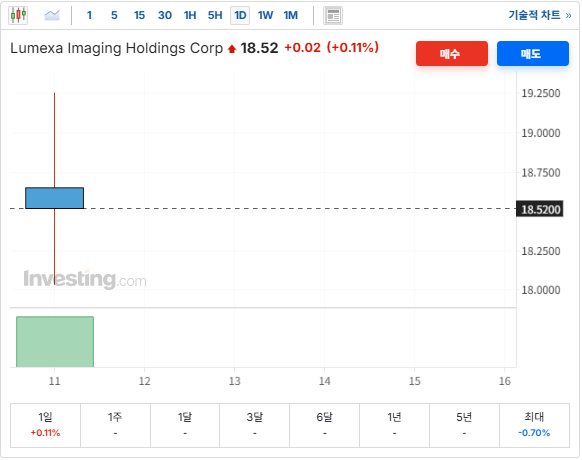
Task: Click the 18.52 last price value
Action: point(259,48)
